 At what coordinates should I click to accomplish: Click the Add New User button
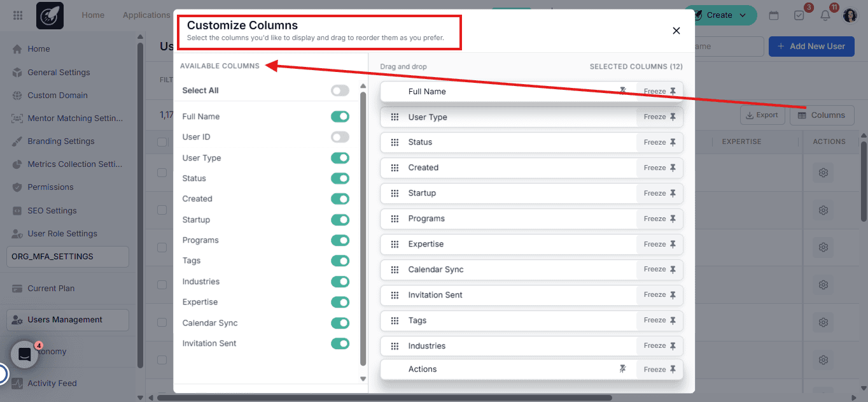[x=811, y=47]
